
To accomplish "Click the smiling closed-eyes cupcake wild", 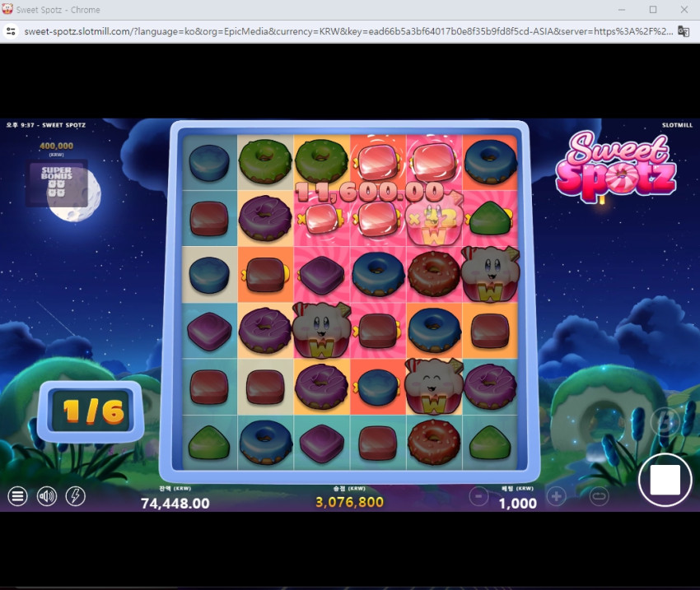I will pos(433,386).
